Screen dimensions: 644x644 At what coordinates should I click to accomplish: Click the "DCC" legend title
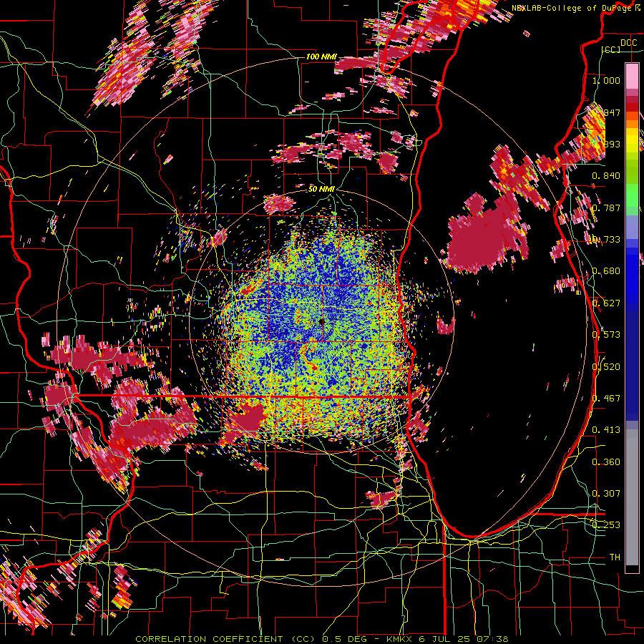(628, 43)
